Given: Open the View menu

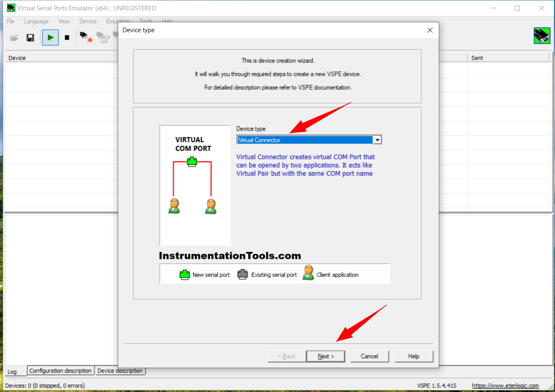Looking at the screenshot, I should (x=64, y=21).
